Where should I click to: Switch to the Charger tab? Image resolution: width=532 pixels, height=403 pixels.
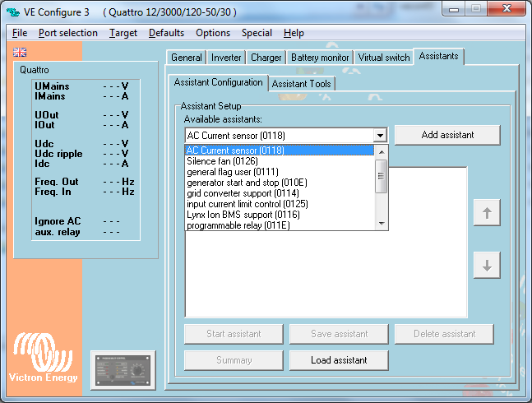[x=266, y=58]
